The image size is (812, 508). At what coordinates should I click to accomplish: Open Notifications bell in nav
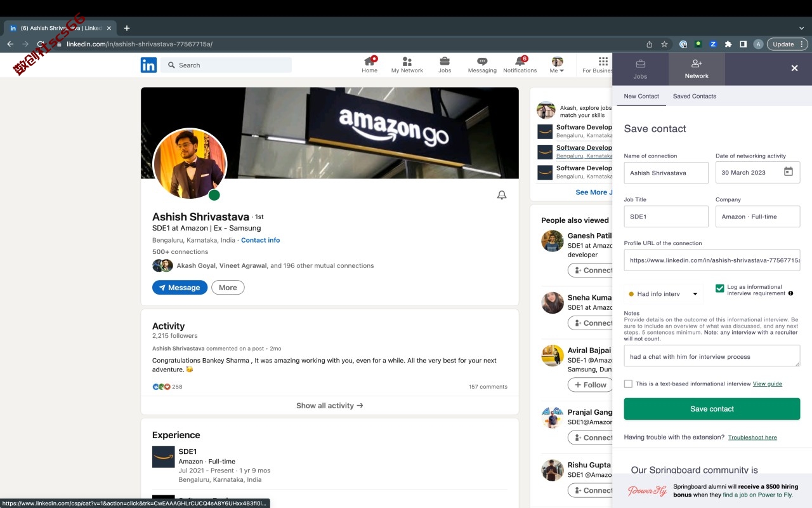point(520,65)
